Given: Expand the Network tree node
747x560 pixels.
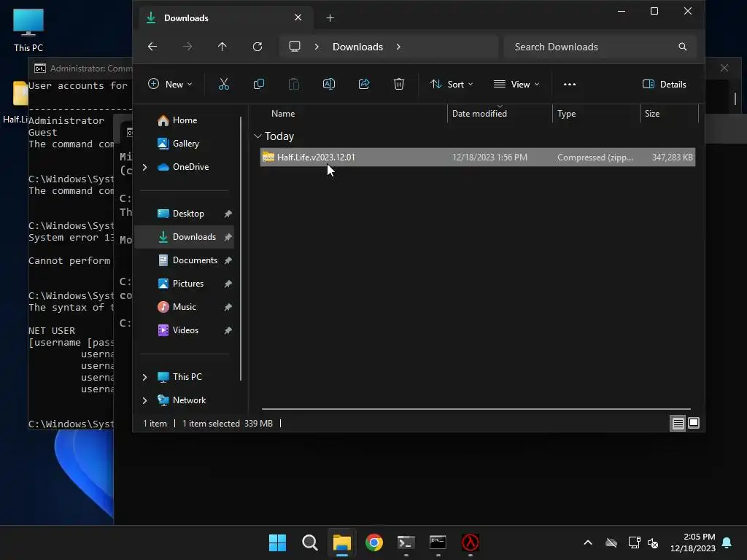Looking at the screenshot, I should click(x=145, y=400).
